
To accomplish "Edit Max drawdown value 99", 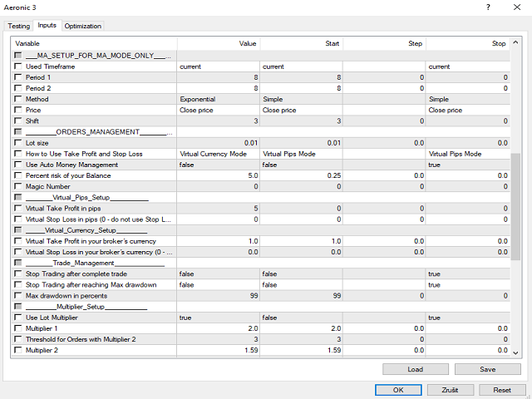I will point(218,296).
